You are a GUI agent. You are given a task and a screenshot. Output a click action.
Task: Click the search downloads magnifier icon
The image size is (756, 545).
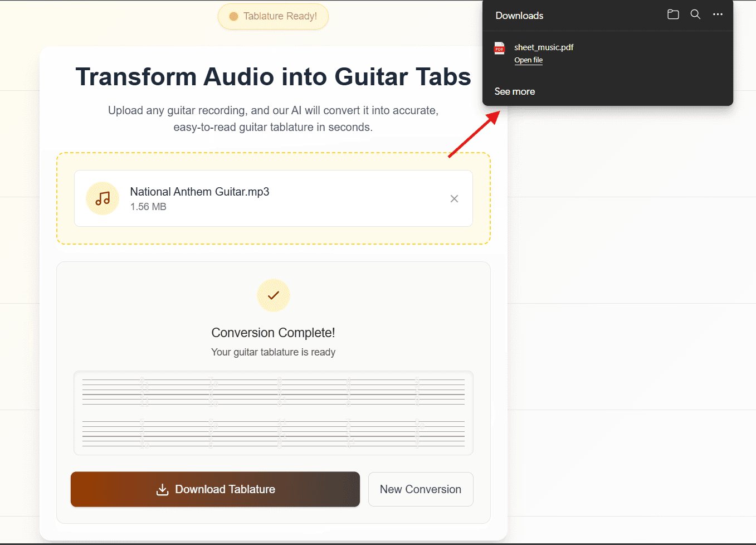click(695, 14)
